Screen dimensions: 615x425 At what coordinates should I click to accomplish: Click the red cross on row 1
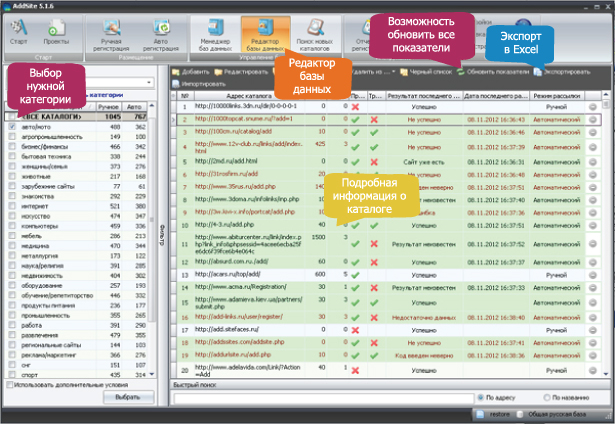[x=355, y=107]
